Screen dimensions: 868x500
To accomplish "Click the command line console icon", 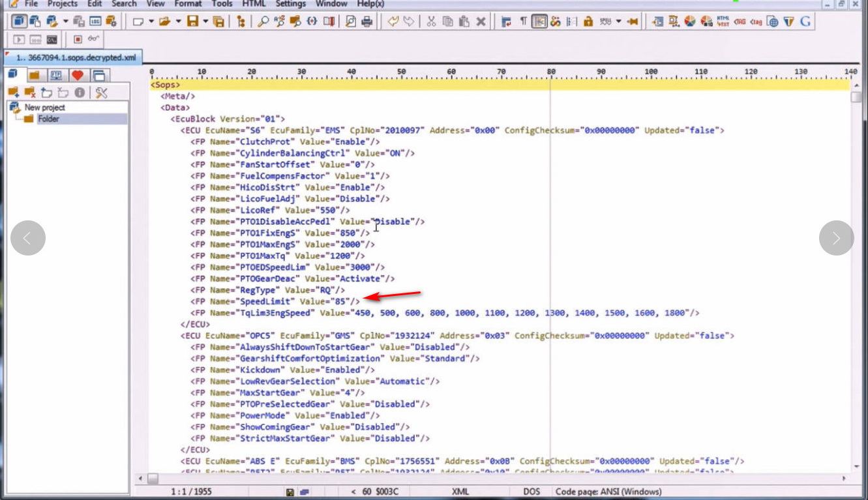I will 52,39.
